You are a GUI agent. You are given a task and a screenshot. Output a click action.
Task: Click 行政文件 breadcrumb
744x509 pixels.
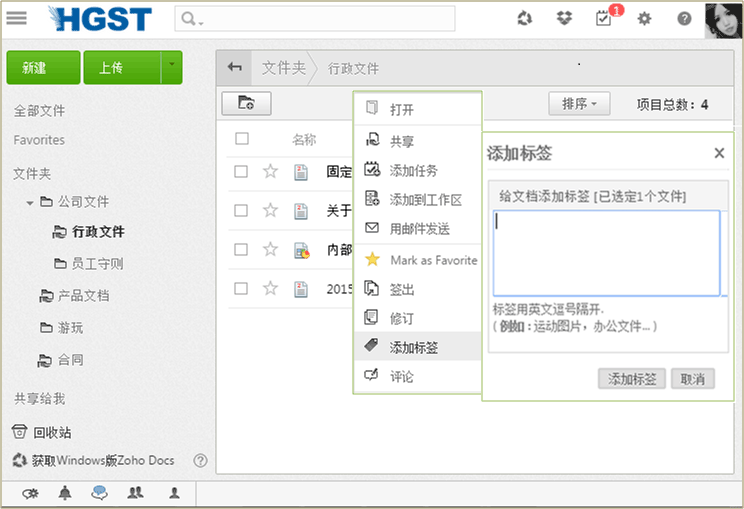353,69
